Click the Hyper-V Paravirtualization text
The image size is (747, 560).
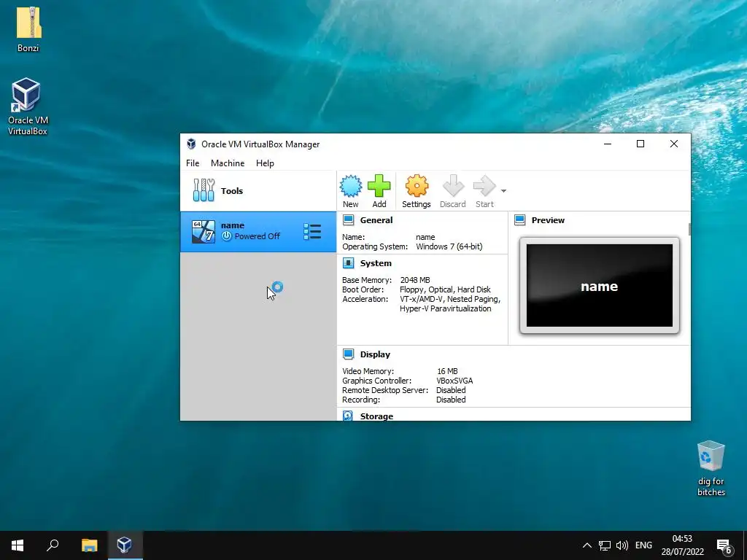pos(446,308)
